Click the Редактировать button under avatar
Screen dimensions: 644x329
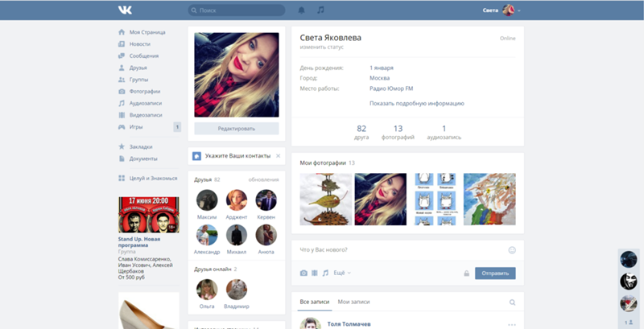point(237,128)
